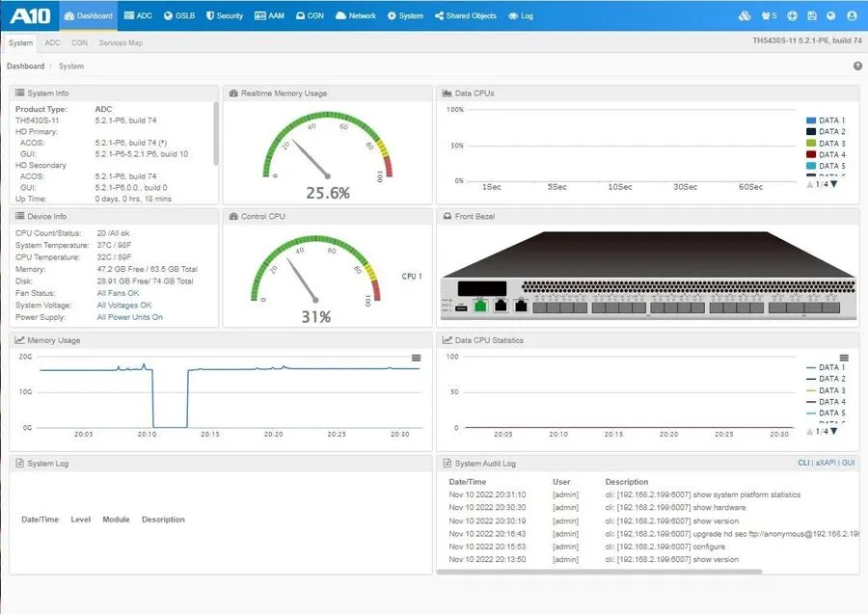Filter audit log by CLI
868x614 pixels.
coord(803,463)
